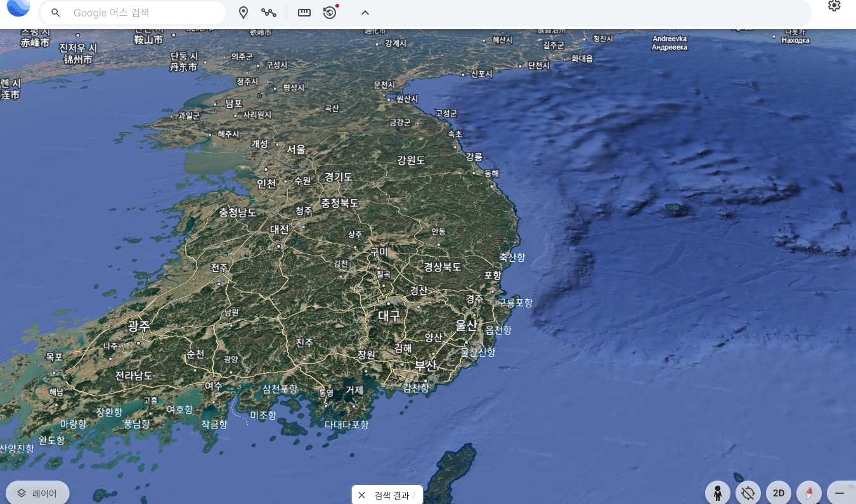Click the 안동 city label
856x504 pixels.
pos(438,231)
